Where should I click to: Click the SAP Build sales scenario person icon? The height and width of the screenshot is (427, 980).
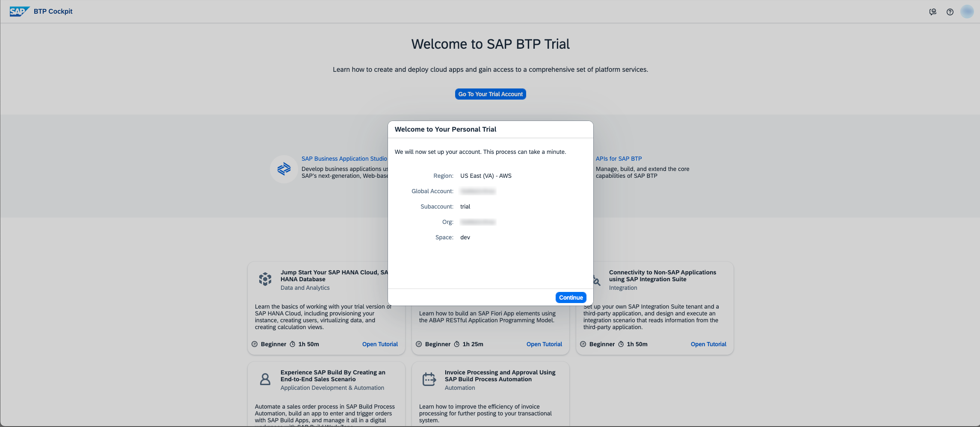[265, 379]
